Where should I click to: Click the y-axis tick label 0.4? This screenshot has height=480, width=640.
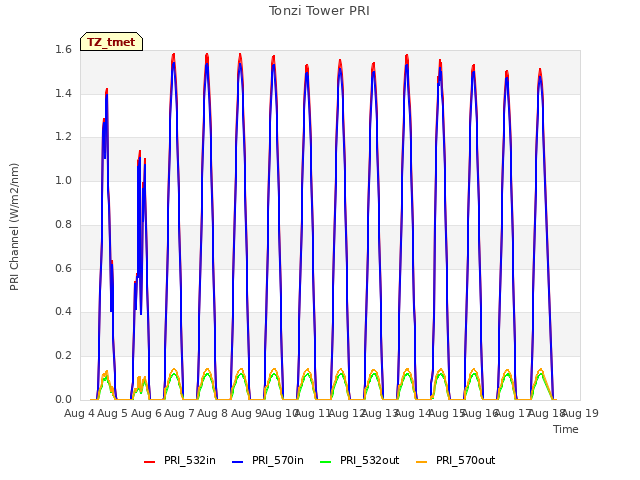(63, 311)
